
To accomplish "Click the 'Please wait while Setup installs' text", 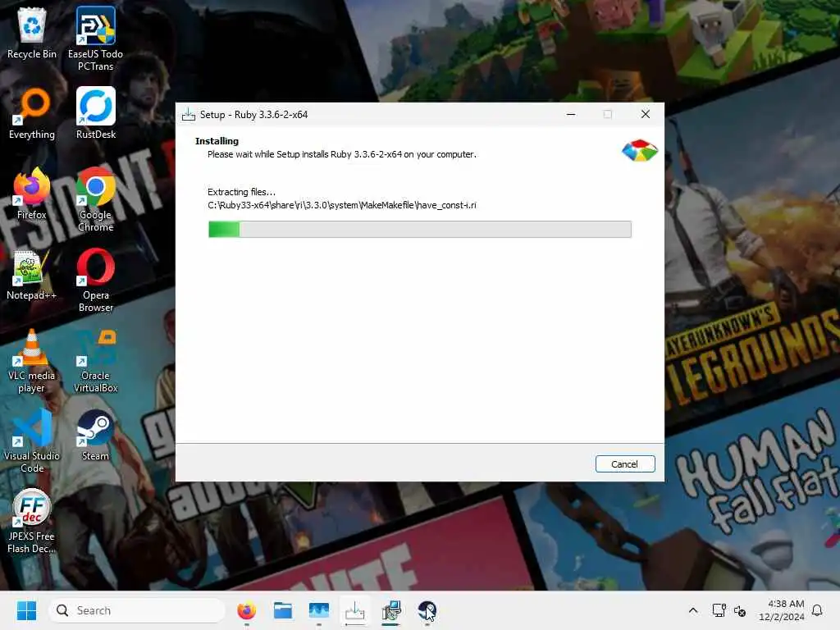I will coord(342,154).
